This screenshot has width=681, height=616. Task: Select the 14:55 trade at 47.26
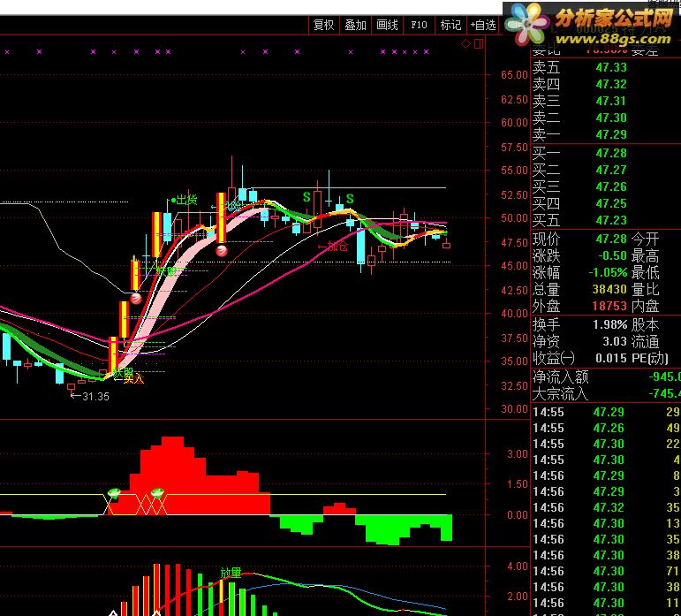coord(606,429)
